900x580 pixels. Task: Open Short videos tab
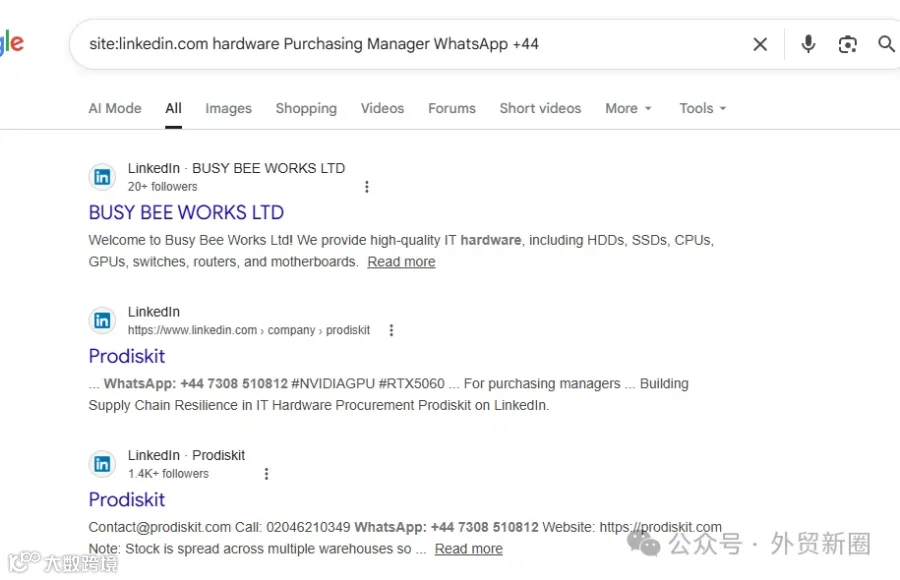(540, 108)
